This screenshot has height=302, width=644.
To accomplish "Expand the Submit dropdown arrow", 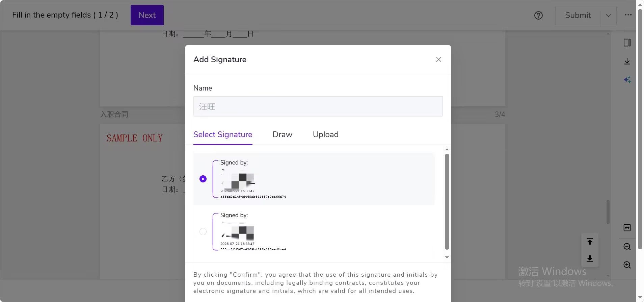I will pos(609,15).
